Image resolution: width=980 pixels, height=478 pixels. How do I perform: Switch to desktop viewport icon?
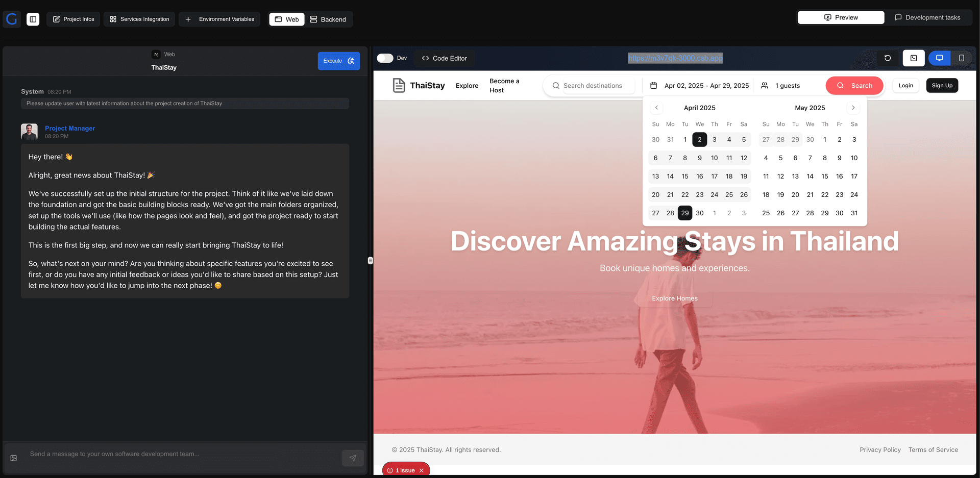click(939, 58)
